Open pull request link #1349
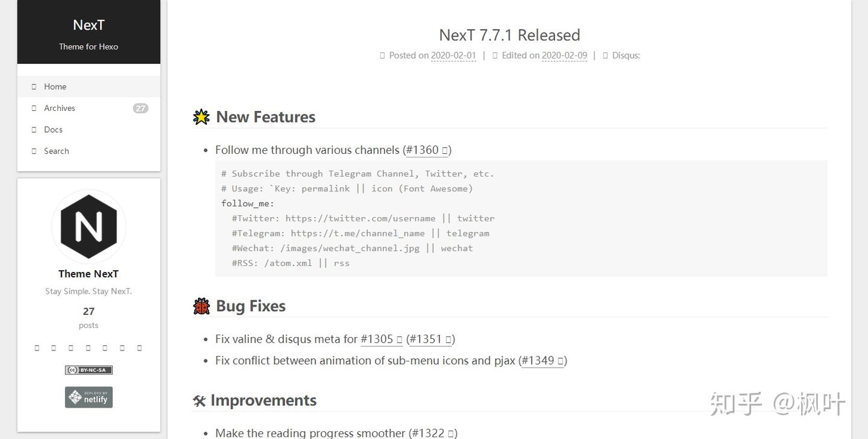 [542, 361]
